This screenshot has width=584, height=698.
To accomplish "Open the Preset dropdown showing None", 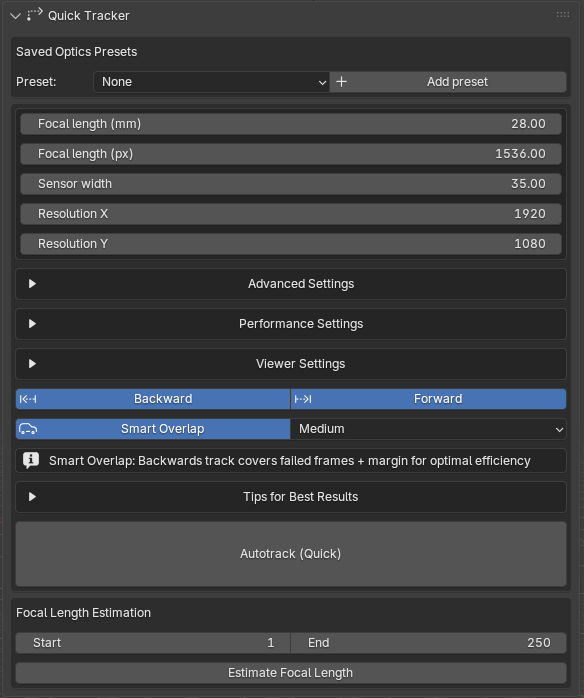I will pyautogui.click(x=211, y=82).
